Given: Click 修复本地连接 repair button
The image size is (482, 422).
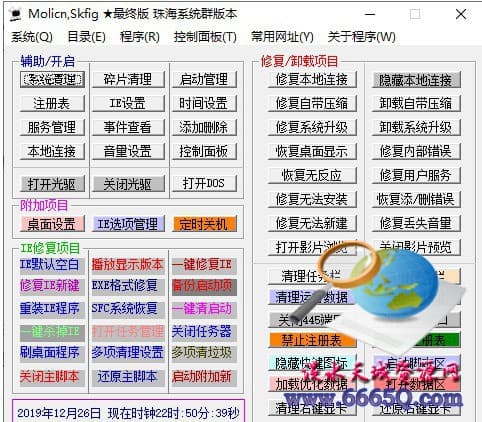Looking at the screenshot, I should coord(312,80).
